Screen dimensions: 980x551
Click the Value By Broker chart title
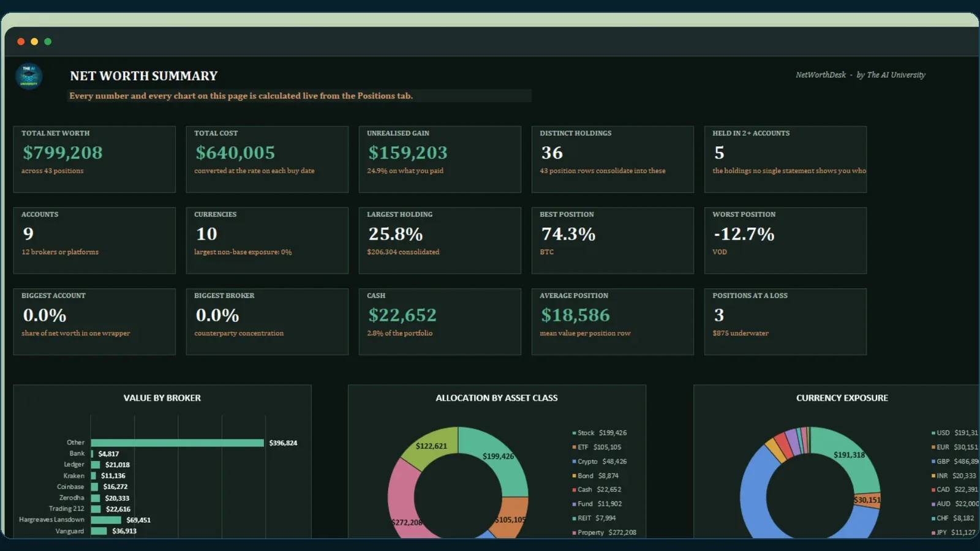click(x=162, y=398)
